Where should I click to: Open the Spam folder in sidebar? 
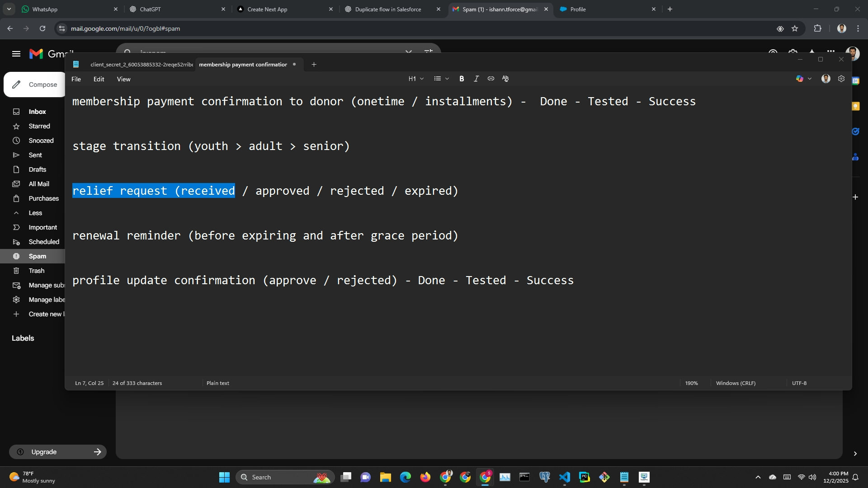coord(38,256)
